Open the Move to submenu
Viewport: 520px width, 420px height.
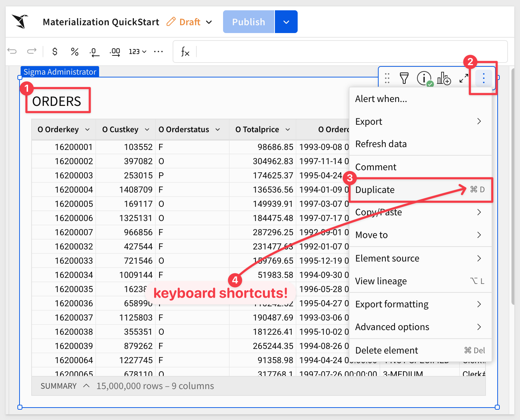point(421,235)
